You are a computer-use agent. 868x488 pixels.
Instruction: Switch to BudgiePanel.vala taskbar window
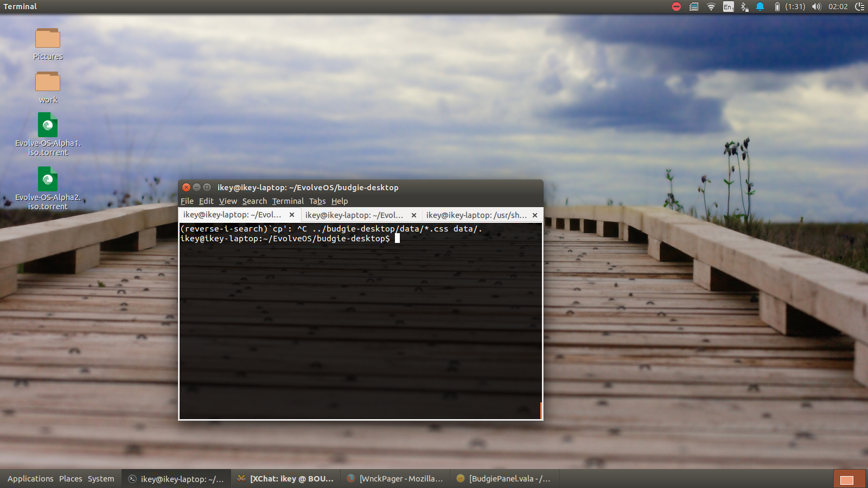[505, 479]
